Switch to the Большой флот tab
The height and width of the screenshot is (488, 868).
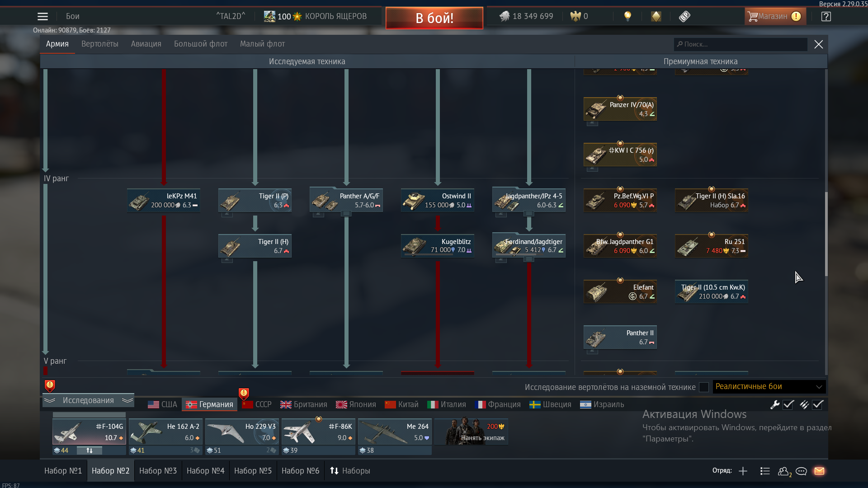[201, 44]
